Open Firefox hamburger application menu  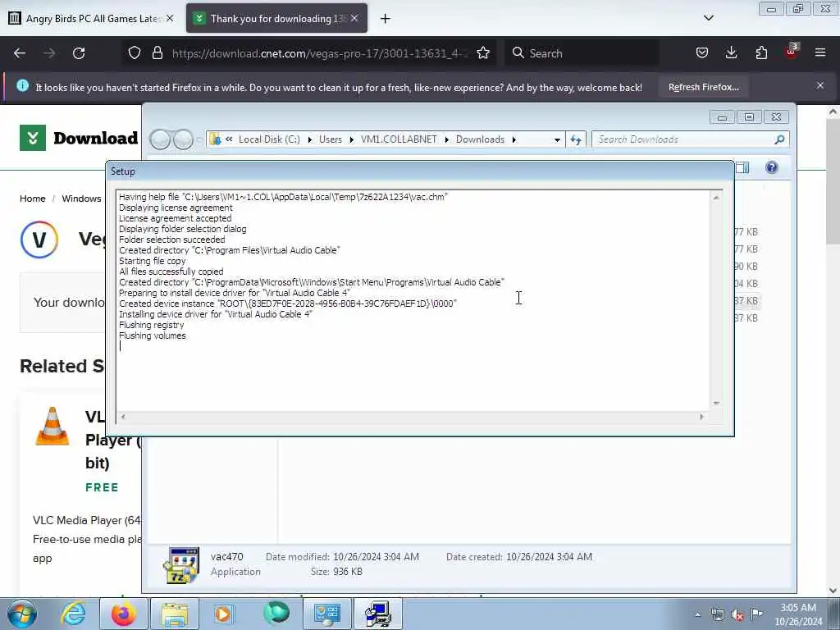(x=820, y=52)
